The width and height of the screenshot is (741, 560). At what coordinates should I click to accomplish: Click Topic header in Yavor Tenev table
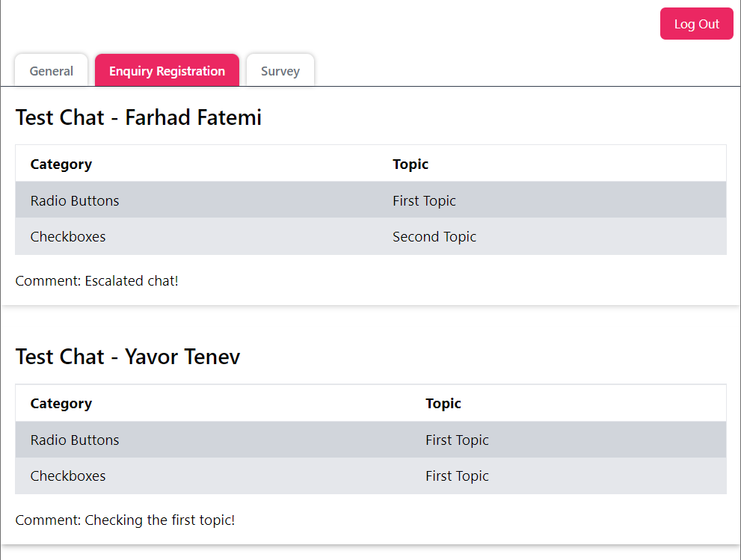point(443,403)
